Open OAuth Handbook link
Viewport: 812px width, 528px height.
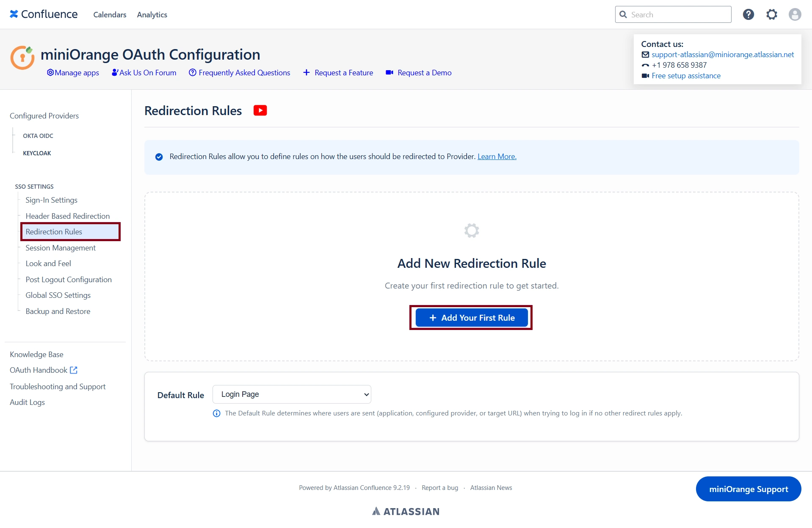click(x=39, y=370)
